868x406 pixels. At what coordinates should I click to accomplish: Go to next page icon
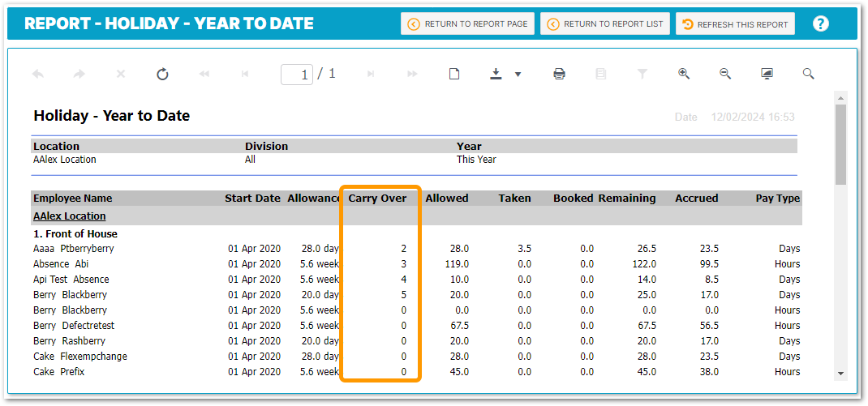click(x=371, y=74)
